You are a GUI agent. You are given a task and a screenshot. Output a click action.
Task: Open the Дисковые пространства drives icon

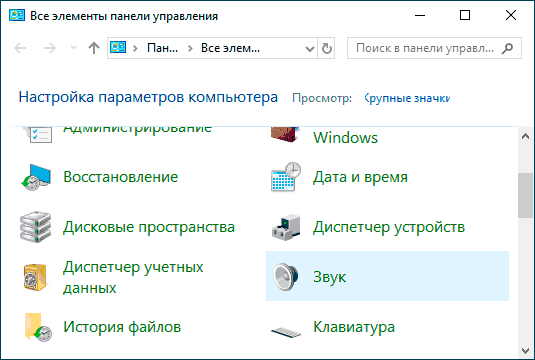[35, 227]
